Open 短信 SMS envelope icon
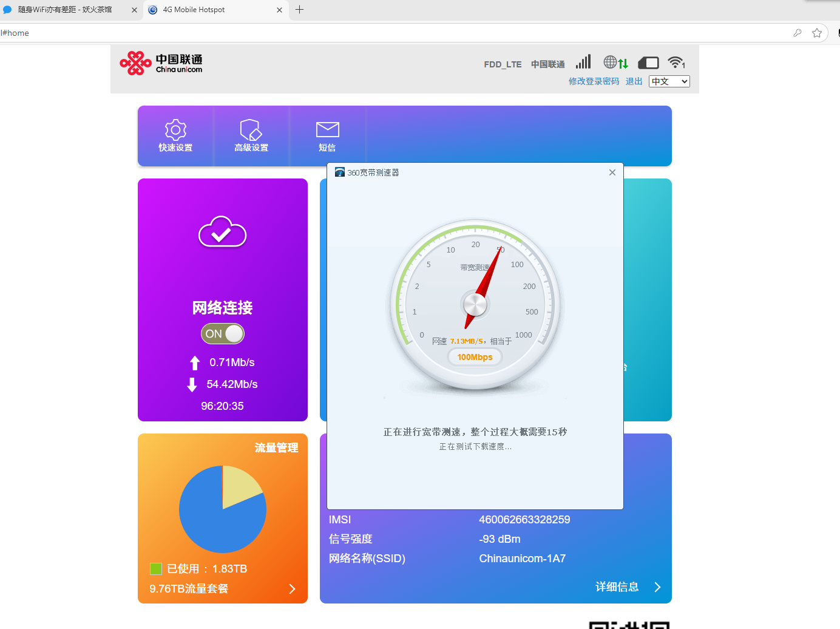This screenshot has width=840, height=629. 328,129
